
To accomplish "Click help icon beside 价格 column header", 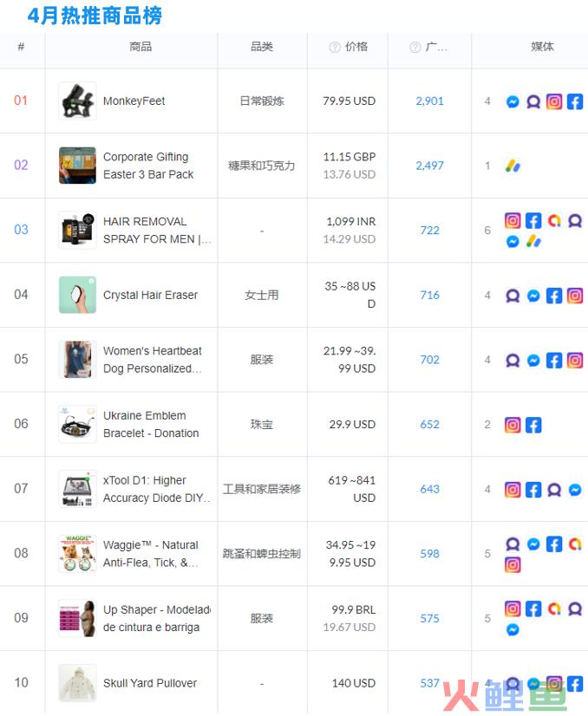I will [335, 48].
